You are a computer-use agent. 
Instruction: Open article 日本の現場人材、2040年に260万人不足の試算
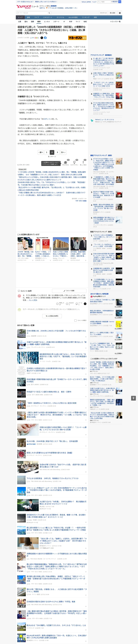point(56,332)
